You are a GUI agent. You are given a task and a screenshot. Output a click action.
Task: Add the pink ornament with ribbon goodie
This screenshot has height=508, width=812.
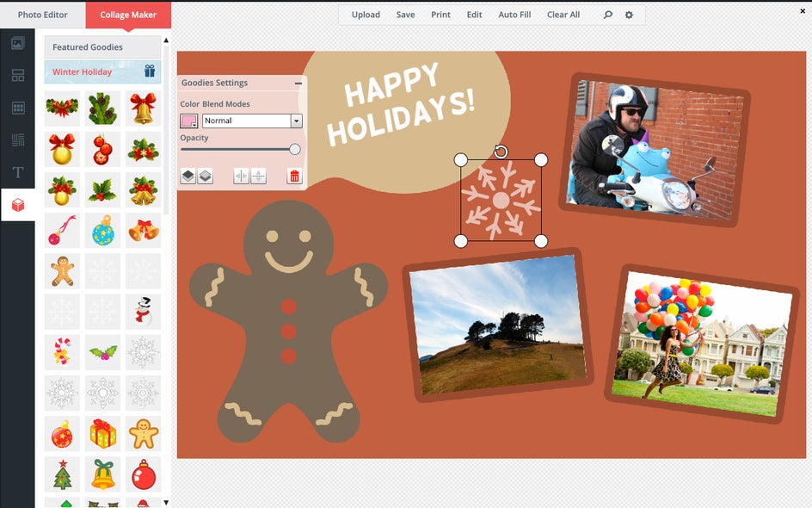pos(62,230)
